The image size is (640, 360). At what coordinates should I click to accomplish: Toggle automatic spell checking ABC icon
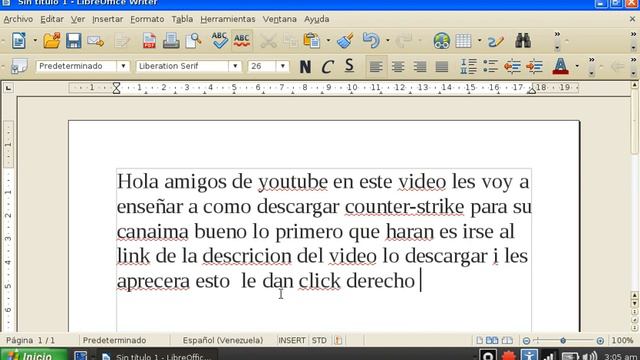click(x=242, y=41)
